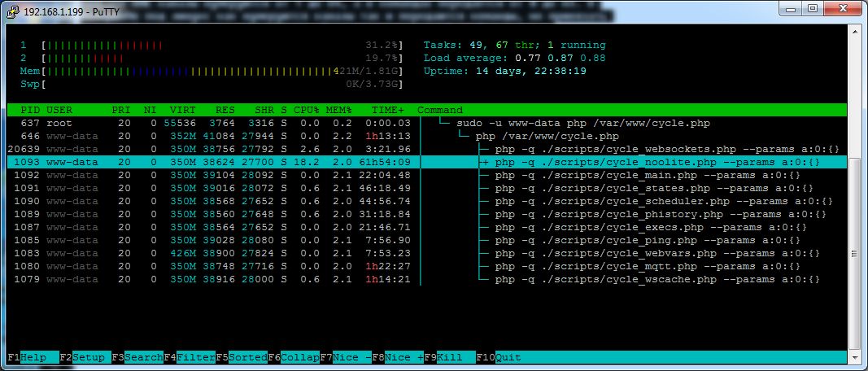Click F3 Search in the function bar

pyautogui.click(x=137, y=357)
